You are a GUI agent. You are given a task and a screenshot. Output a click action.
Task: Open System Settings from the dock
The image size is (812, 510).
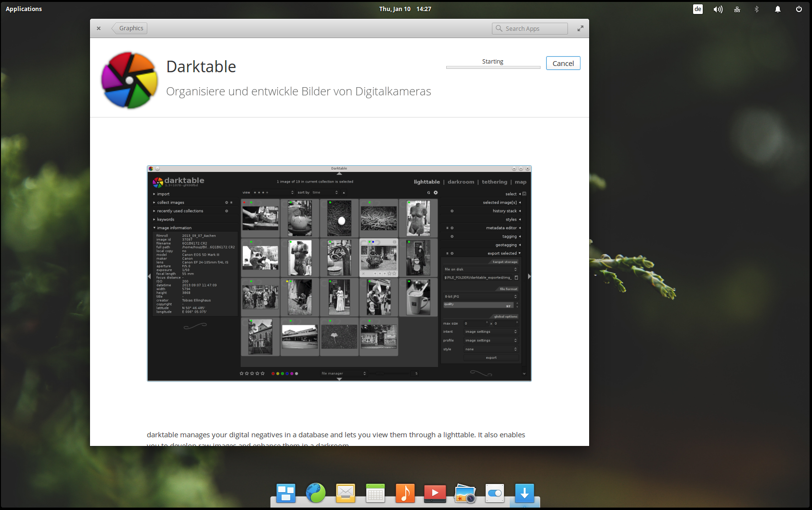495,493
